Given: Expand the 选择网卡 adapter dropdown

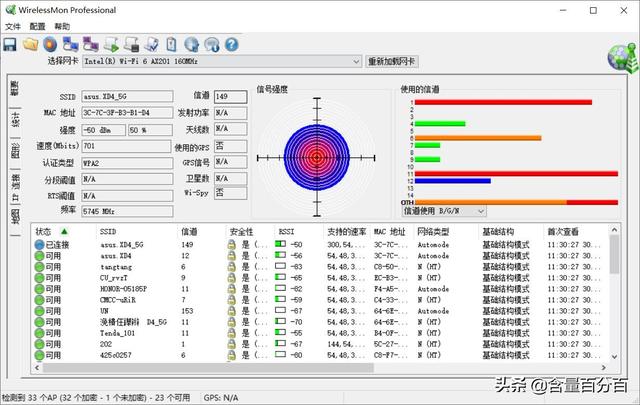Looking at the screenshot, I should [x=356, y=62].
